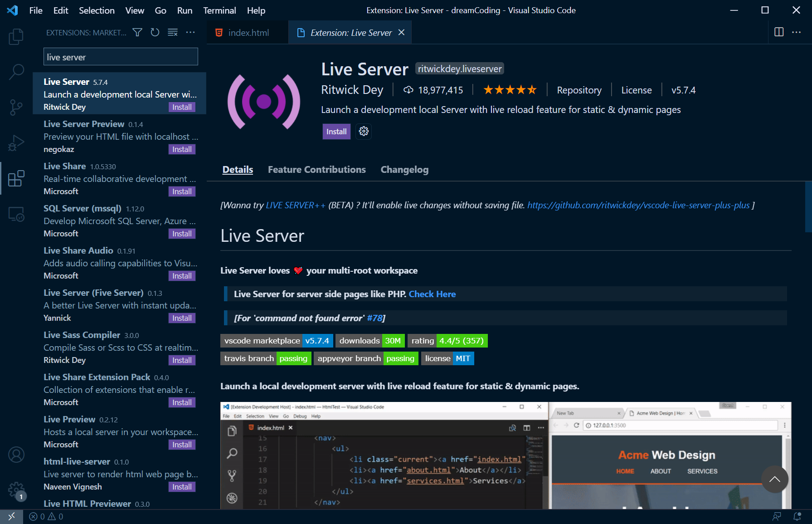Click the Ritwick Dey publisher name
The height and width of the screenshot is (524, 812).
coord(352,90)
